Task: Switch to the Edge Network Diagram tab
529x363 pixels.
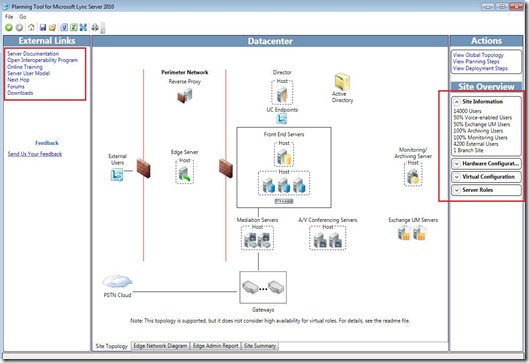Action: pyautogui.click(x=160, y=346)
